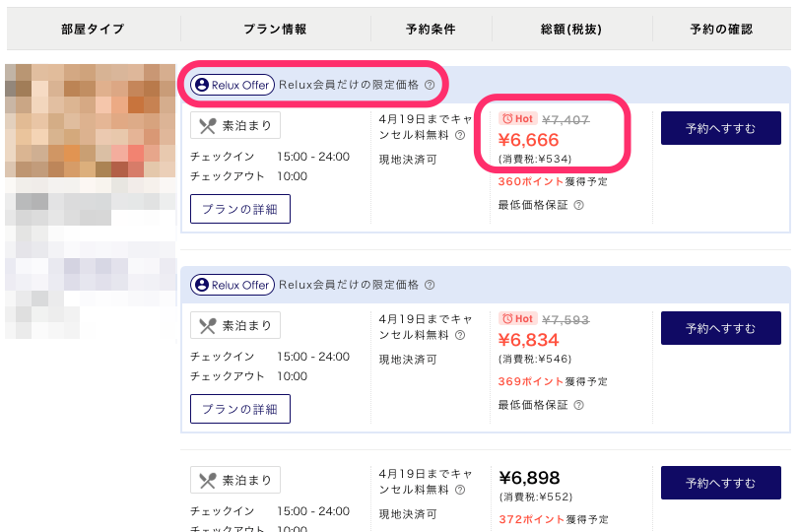Click cancellation help icon in ¥6,898 plan
The height and width of the screenshot is (532, 798).
coord(460,489)
